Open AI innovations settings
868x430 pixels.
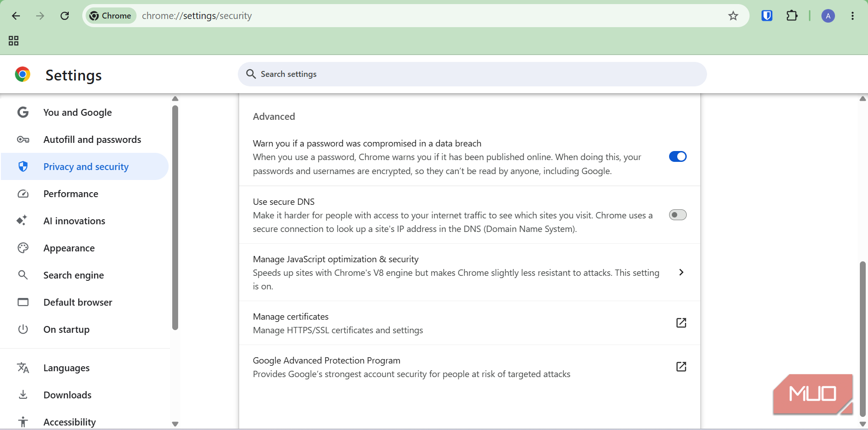tap(85, 221)
